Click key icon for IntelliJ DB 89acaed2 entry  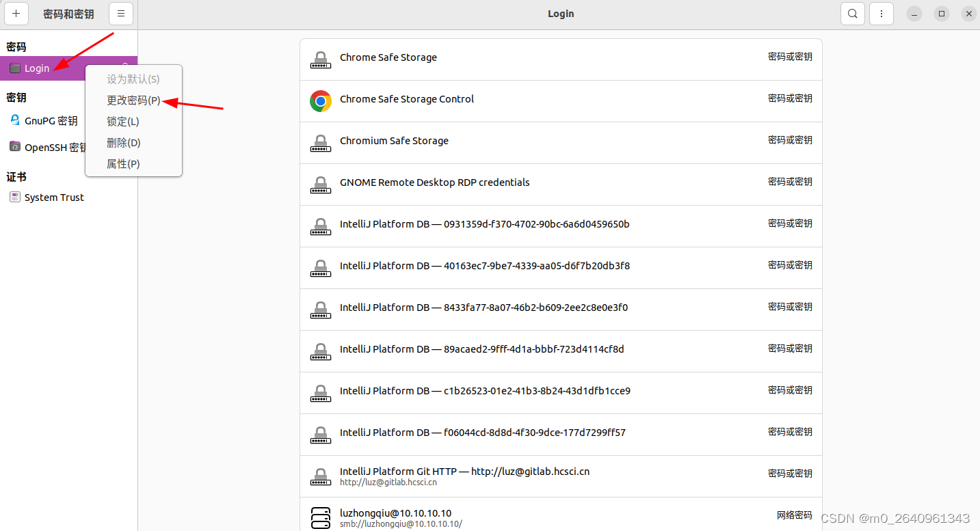320,351
